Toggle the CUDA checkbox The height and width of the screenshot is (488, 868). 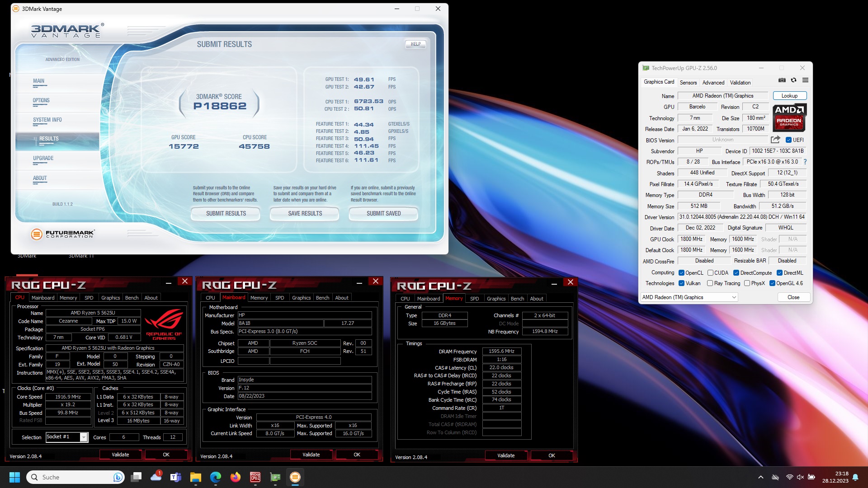tap(710, 273)
